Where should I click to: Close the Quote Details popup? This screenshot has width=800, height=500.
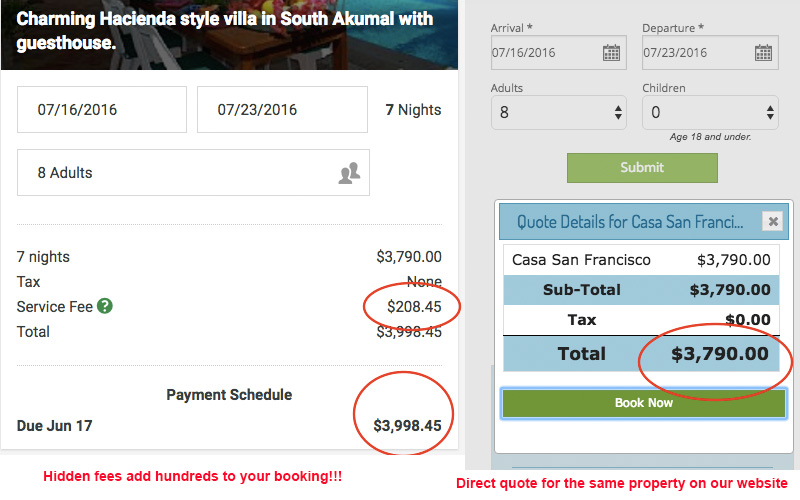[x=772, y=222]
